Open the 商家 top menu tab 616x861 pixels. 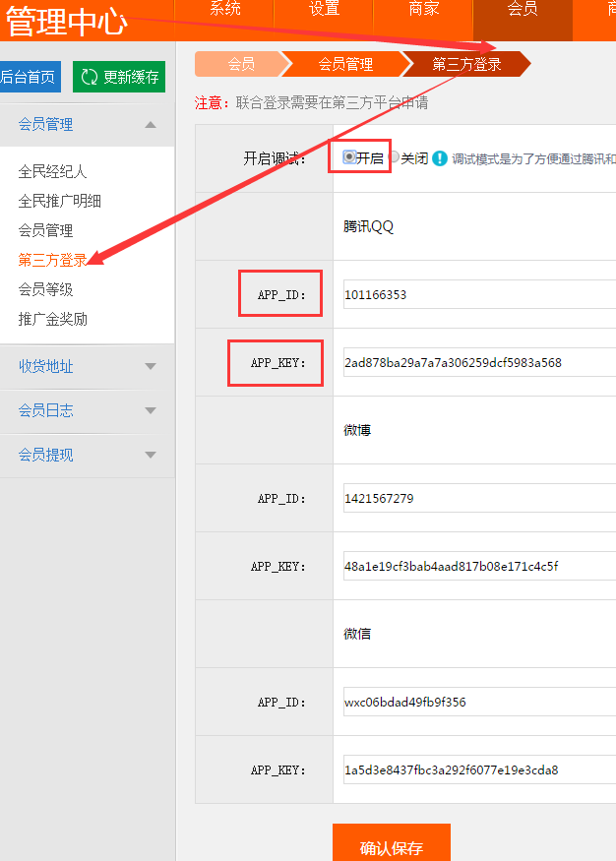tap(423, 20)
